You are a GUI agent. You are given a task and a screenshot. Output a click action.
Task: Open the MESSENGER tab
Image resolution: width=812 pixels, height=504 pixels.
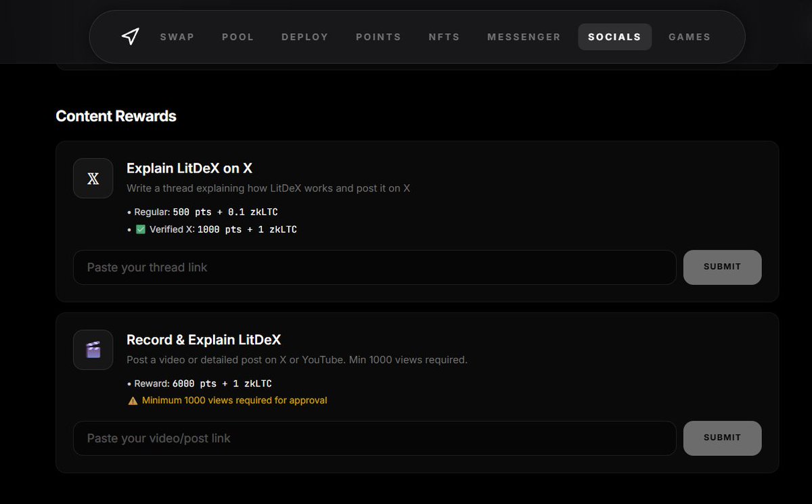(x=524, y=37)
